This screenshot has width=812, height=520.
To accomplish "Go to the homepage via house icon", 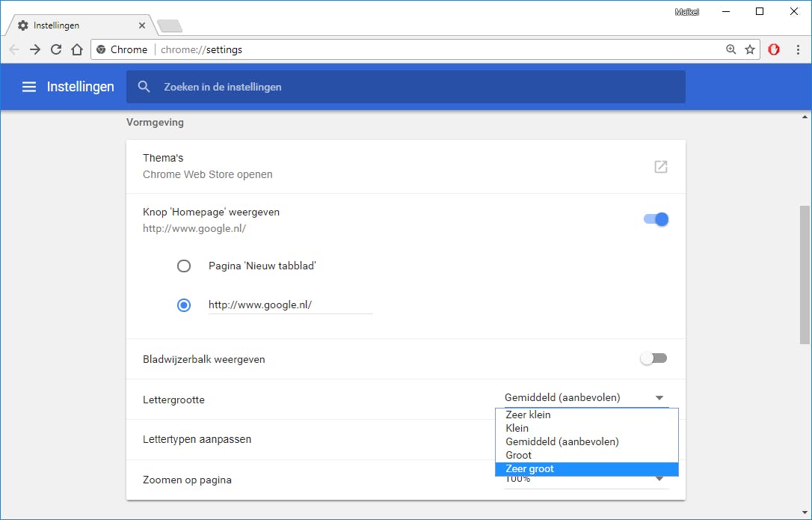I will point(77,49).
